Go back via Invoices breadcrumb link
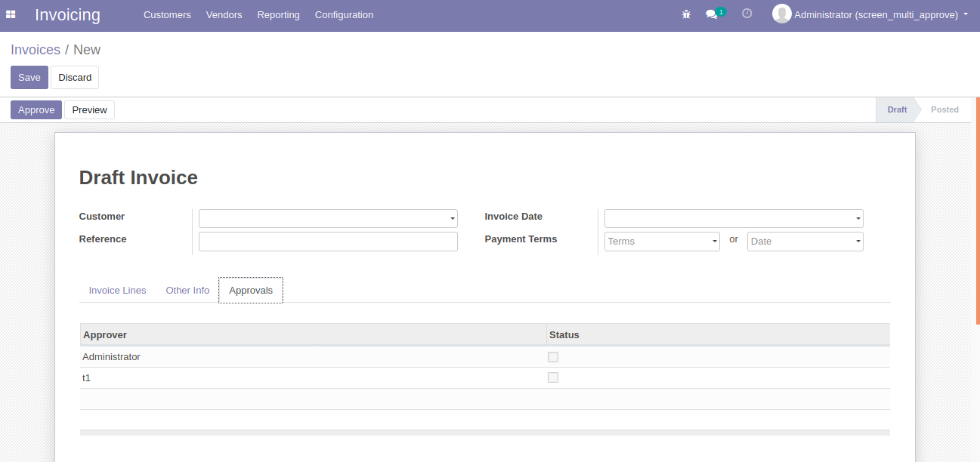Viewport: 980px width, 462px height. (36, 50)
